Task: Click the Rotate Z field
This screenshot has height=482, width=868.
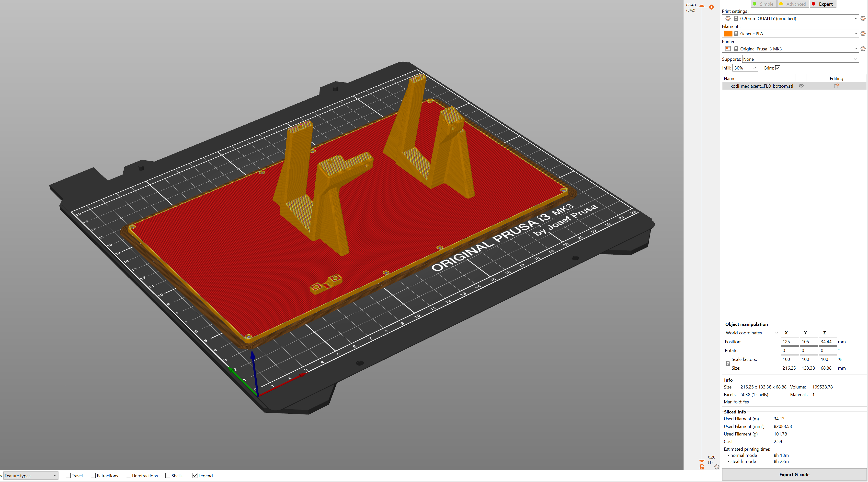Action: [828, 351]
